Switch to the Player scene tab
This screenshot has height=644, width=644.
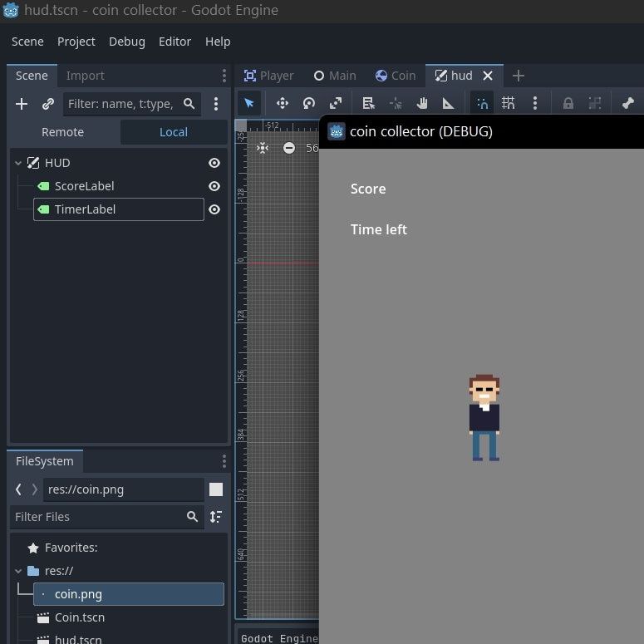coord(268,76)
